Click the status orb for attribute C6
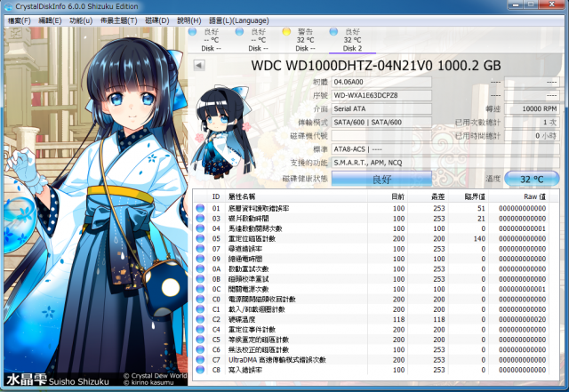Screen dimensions: 569x392 click(x=200, y=349)
